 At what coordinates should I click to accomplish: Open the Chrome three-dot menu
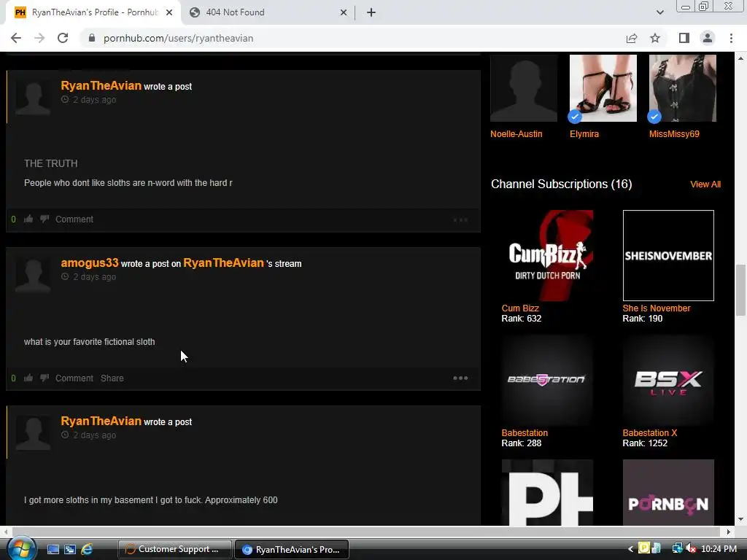731,38
